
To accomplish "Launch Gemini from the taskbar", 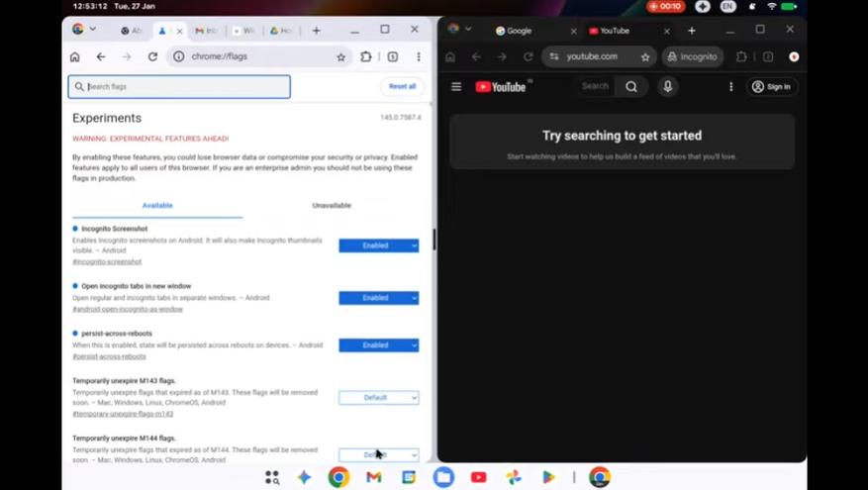I will click(x=304, y=477).
